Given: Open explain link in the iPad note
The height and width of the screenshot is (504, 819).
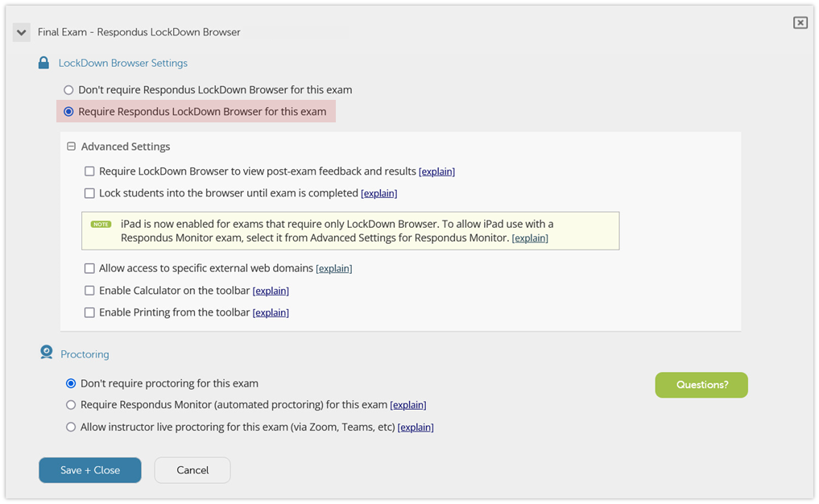Looking at the screenshot, I should pyautogui.click(x=530, y=238).
